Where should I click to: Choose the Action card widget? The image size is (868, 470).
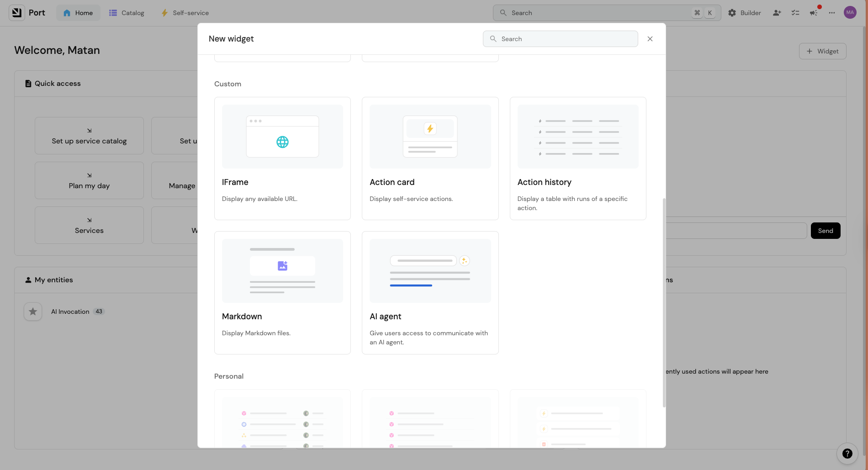[430, 158]
